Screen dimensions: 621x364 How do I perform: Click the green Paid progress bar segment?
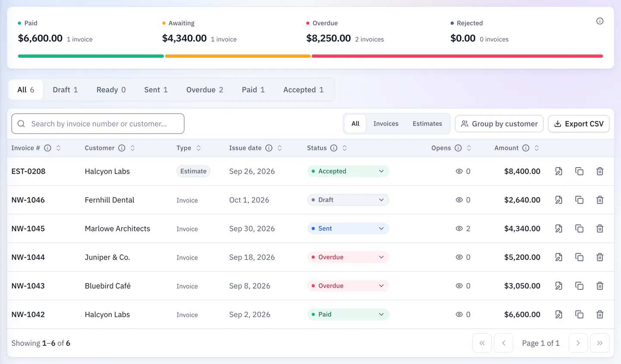point(91,56)
